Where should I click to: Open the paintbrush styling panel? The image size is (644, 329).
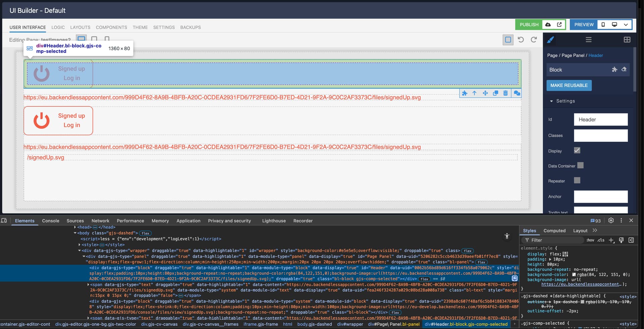point(550,40)
